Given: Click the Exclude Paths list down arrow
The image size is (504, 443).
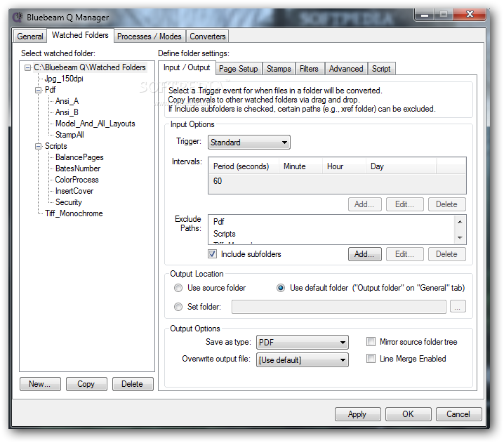Looking at the screenshot, I should [460, 238].
